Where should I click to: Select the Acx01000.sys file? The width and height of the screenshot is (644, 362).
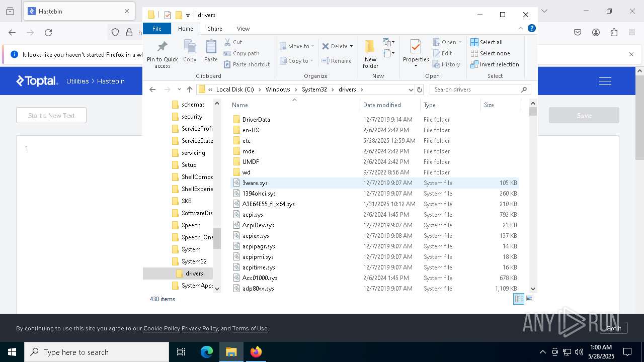(375, 278)
